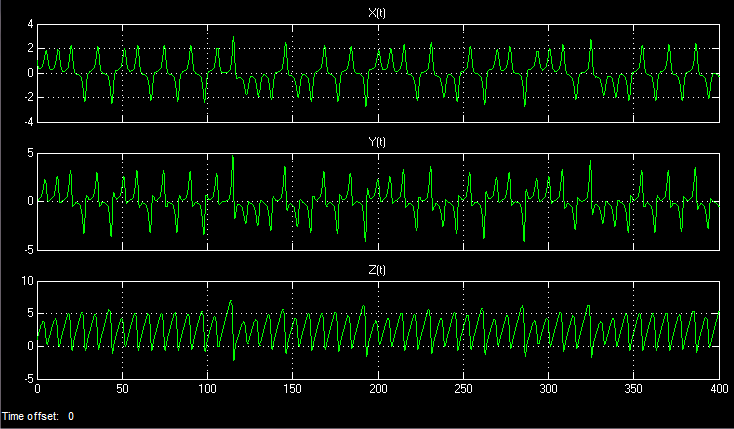Click the Time offset value 0
The image size is (734, 429).
tap(71, 416)
